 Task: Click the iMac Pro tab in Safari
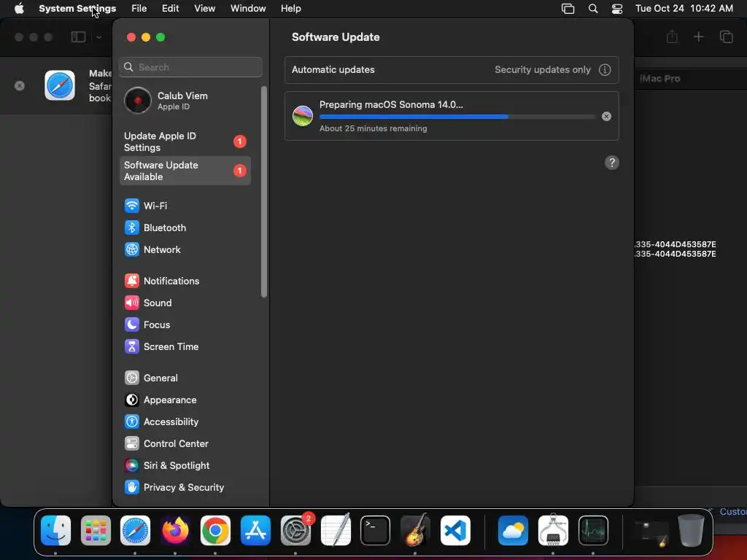[659, 79]
